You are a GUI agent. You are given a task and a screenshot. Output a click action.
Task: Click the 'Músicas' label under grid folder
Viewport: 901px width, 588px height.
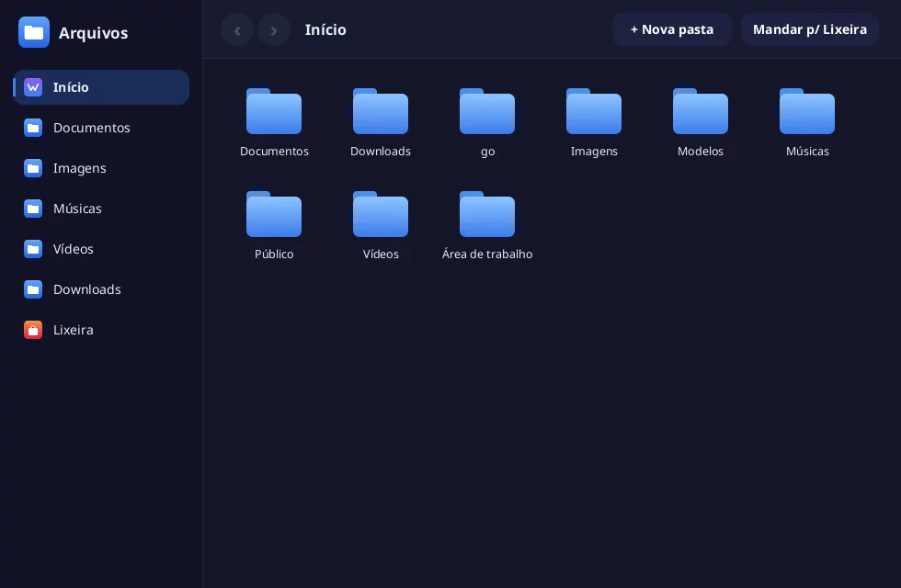[x=807, y=151]
